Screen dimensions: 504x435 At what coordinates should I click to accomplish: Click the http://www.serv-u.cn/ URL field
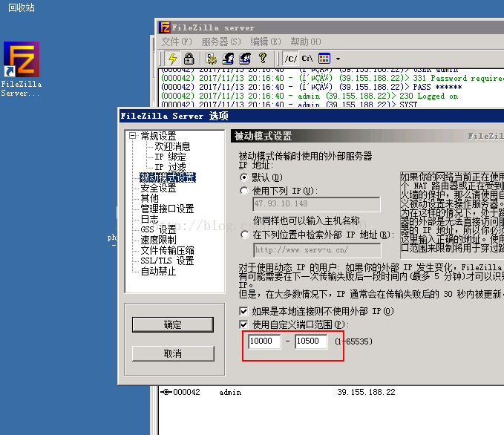point(317,250)
